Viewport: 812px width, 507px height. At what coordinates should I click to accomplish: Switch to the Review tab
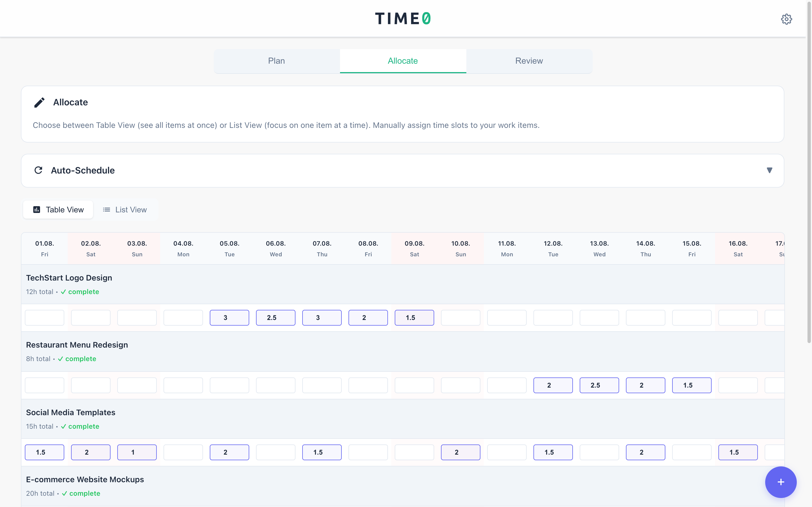529,61
